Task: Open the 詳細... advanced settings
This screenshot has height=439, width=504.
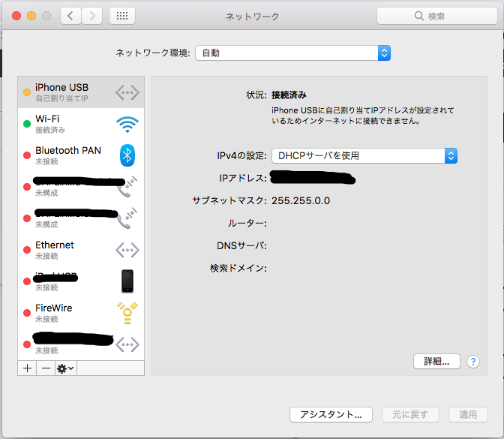Action: pyautogui.click(x=436, y=362)
